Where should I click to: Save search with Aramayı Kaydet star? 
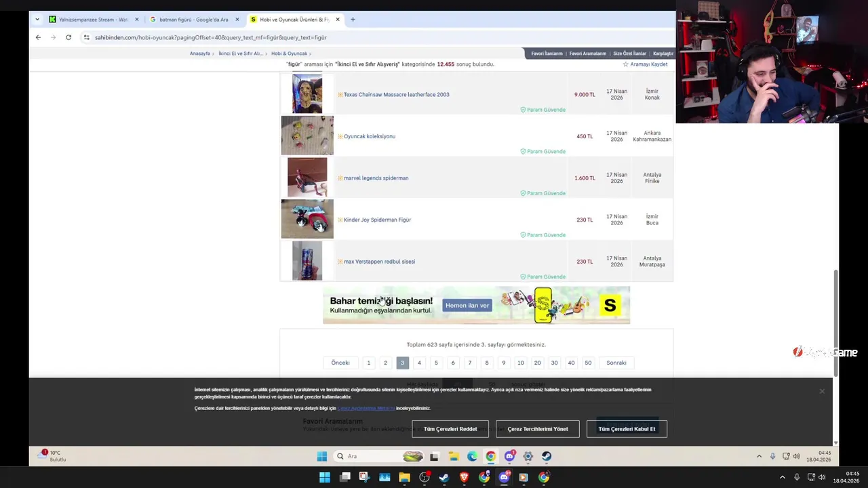(x=645, y=64)
